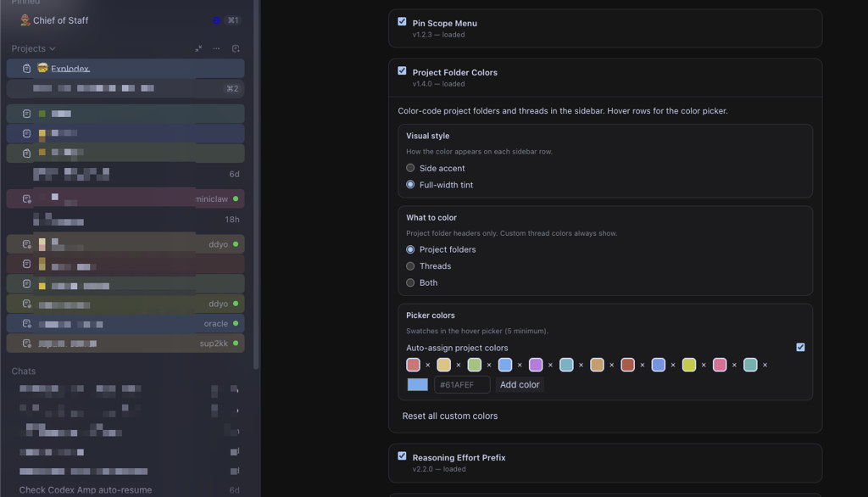
Task: Click the Chats section header
Action: (23, 371)
